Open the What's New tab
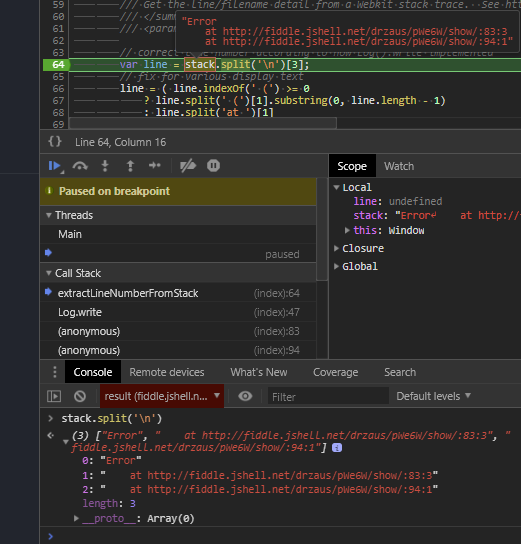This screenshot has width=521, height=544. tap(259, 372)
